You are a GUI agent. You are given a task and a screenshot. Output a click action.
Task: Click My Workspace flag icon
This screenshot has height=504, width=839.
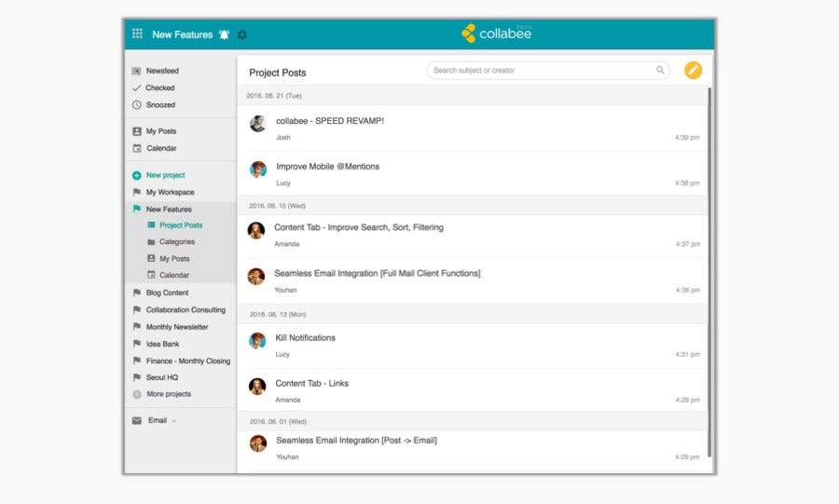(136, 192)
